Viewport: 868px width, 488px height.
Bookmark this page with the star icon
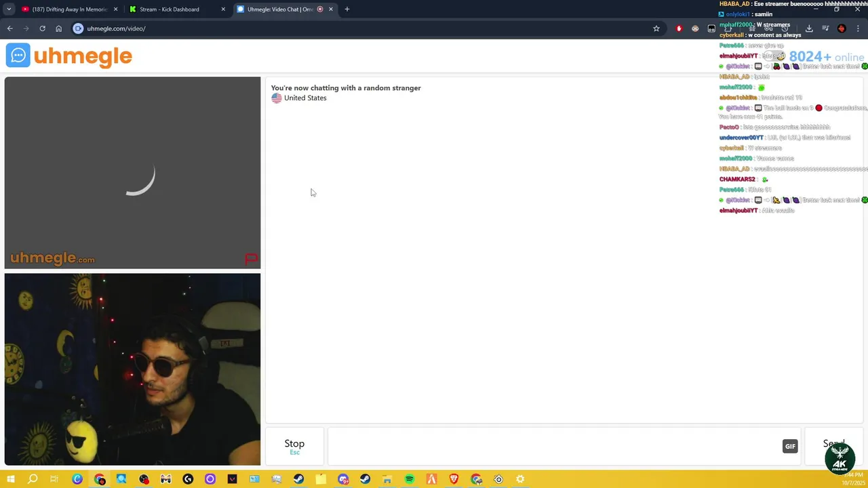[x=656, y=28]
